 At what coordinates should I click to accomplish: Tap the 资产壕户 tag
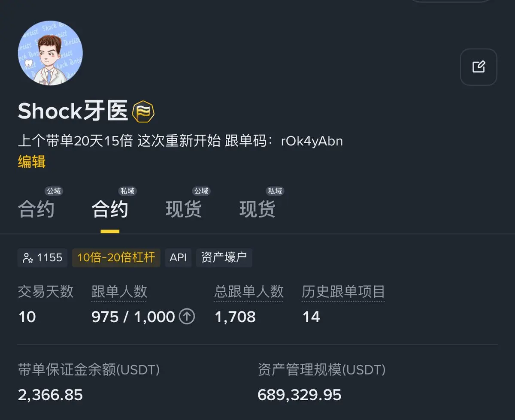coord(224,257)
